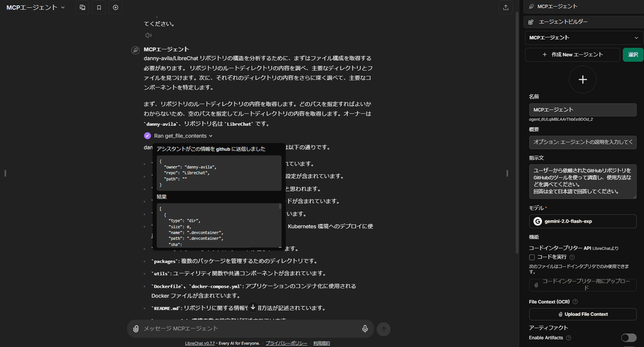Click the circular plus avatar uploader for the agent
The image size is (644, 347).
tap(583, 79)
